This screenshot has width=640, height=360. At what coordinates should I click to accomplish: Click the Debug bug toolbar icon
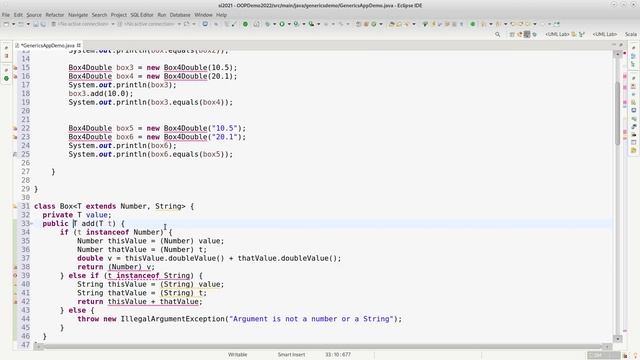click(267, 24)
